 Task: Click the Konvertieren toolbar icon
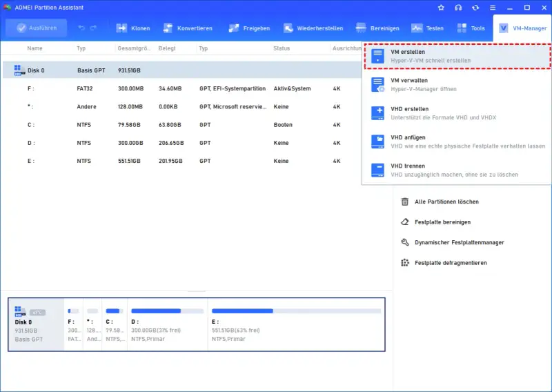point(168,28)
